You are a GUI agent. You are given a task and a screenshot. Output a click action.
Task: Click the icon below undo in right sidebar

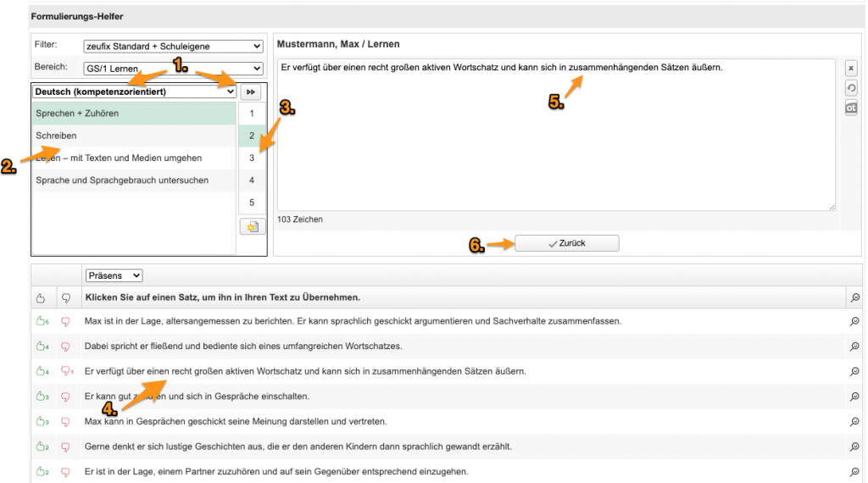(x=851, y=108)
